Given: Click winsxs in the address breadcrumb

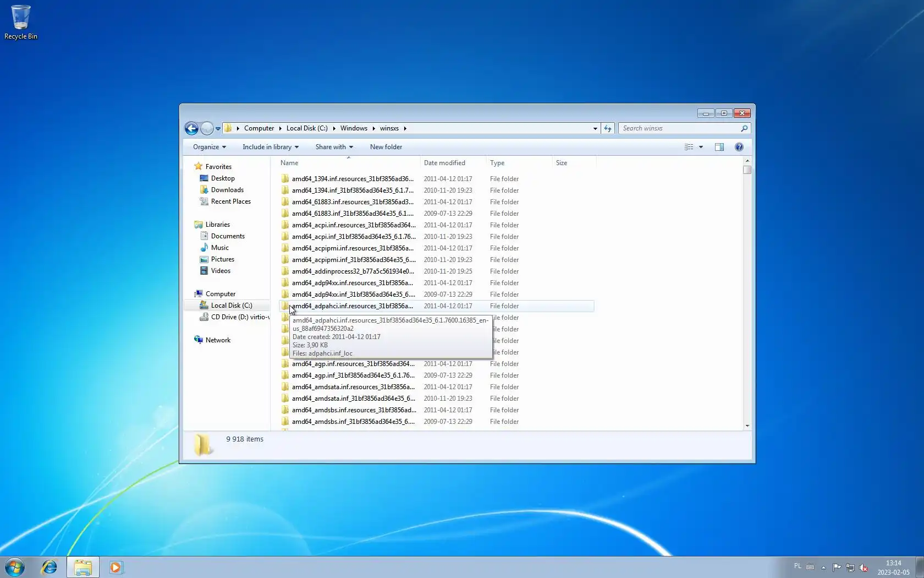Looking at the screenshot, I should [x=389, y=128].
